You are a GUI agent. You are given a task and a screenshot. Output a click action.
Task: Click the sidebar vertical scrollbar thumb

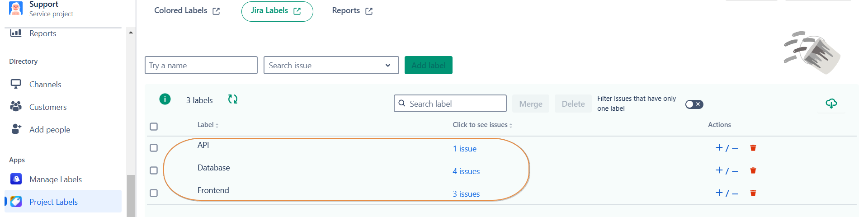[131, 195]
